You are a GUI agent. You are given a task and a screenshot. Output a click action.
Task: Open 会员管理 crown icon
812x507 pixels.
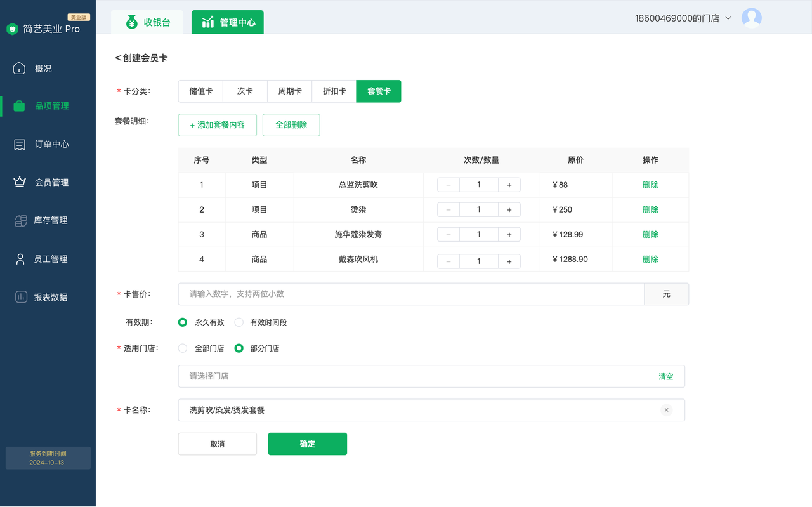click(x=20, y=182)
